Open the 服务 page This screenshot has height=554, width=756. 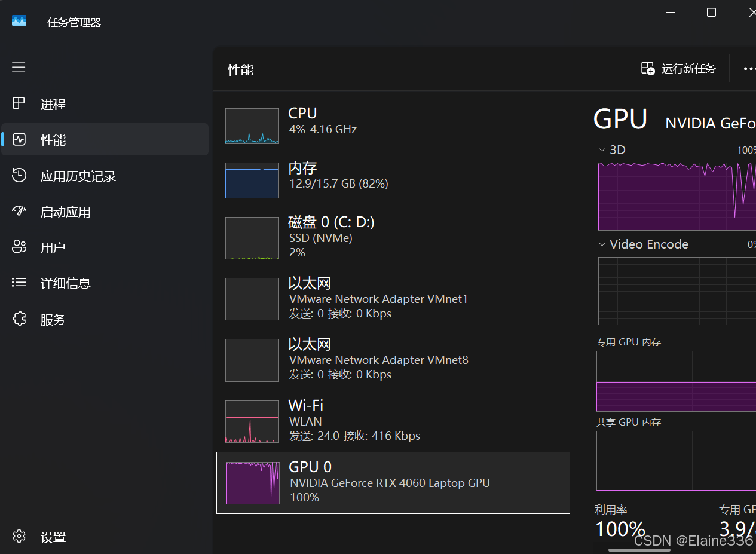pos(105,319)
